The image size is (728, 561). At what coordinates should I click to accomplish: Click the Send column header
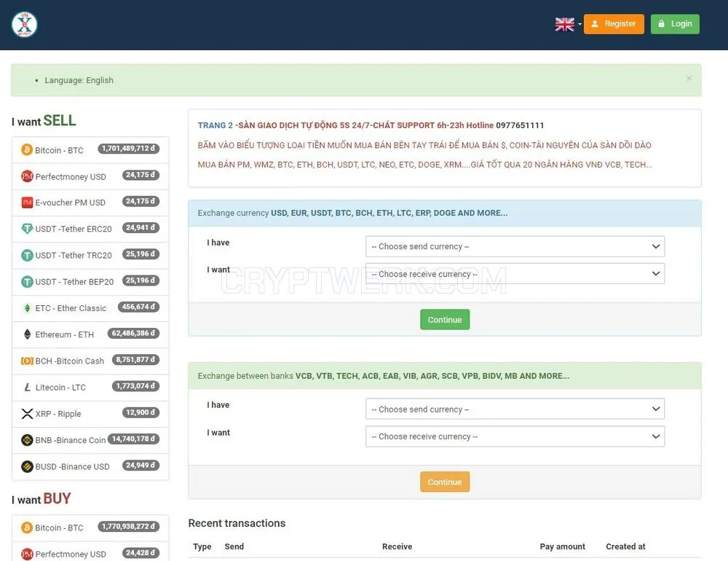[x=234, y=546]
